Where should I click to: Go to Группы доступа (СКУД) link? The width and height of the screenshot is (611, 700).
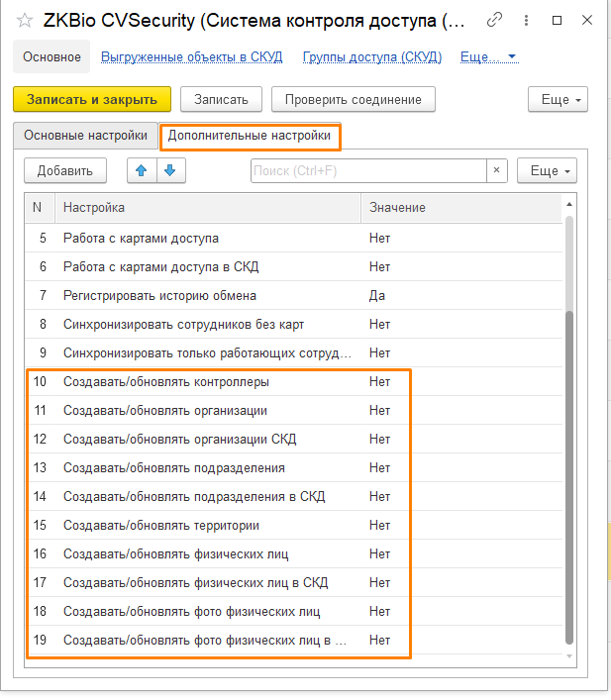(371, 57)
